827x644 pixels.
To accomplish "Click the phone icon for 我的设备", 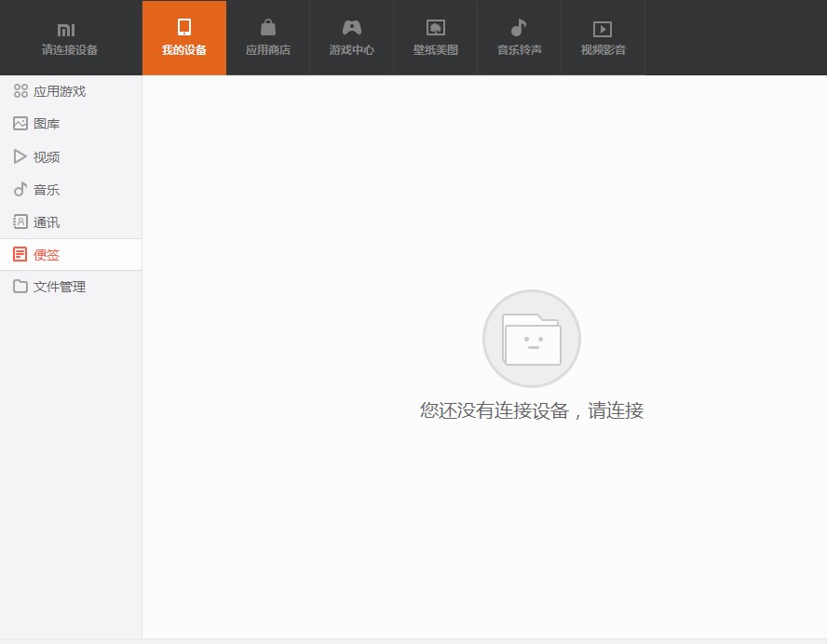I will 184,28.
